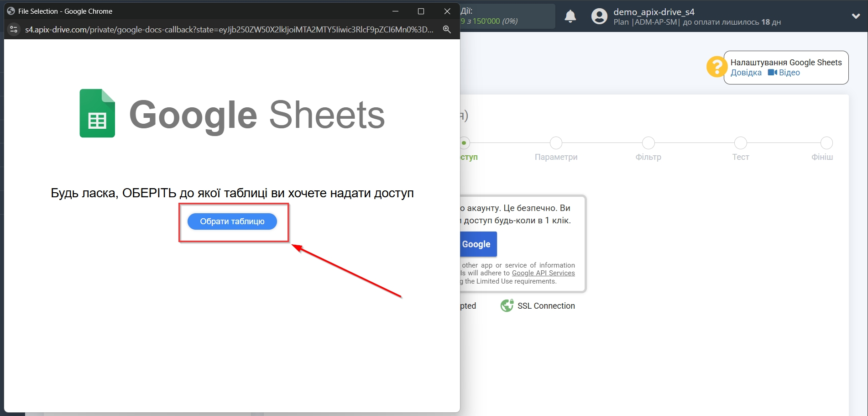Open the 'Відео' video link

[789, 73]
